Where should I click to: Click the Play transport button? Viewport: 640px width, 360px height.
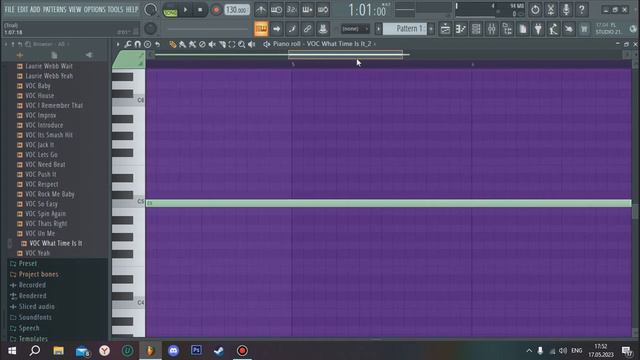click(185, 10)
